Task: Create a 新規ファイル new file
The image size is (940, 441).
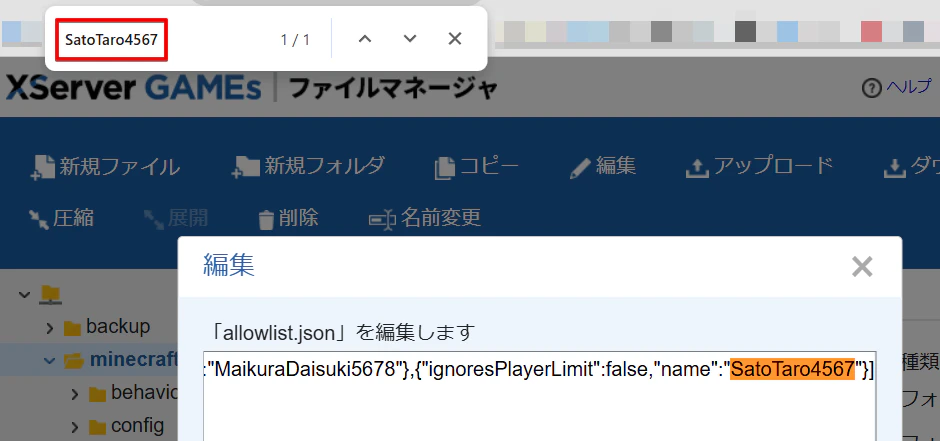Action: click(x=104, y=167)
